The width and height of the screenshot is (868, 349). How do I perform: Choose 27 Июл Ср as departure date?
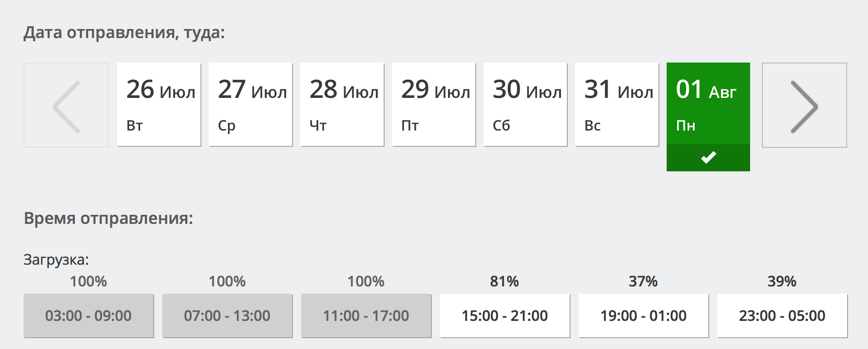[250, 105]
